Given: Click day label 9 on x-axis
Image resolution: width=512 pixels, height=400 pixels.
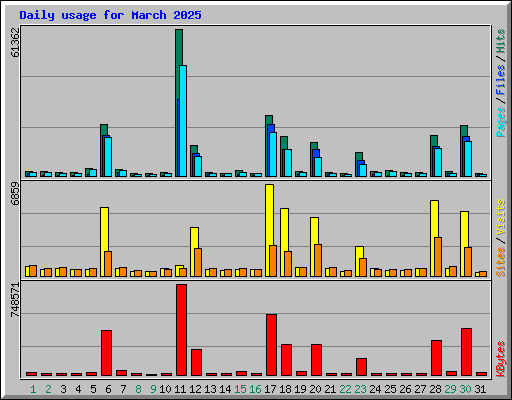Looking at the screenshot, I should tap(153, 389).
